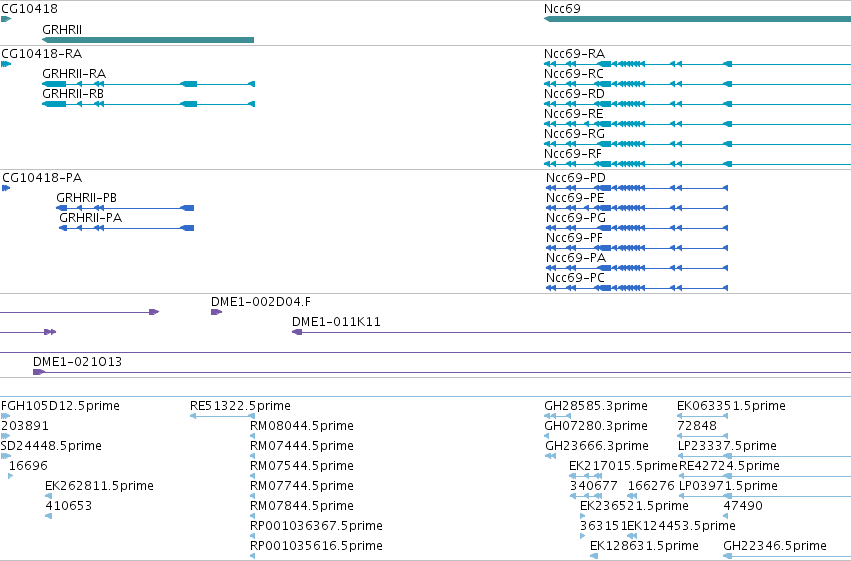Open the Ncc69-RF transcript label
Screen dimensions: 851x561
pos(573,154)
